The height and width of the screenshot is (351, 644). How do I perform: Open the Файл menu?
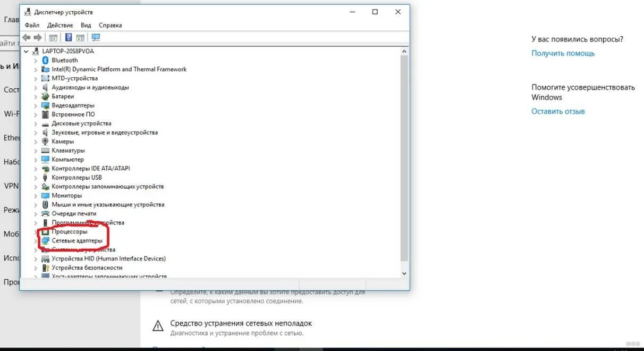click(32, 25)
